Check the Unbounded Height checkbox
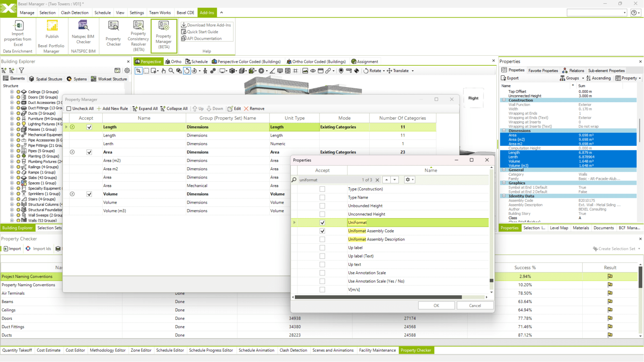This screenshot has height=362, width=644. point(322,206)
